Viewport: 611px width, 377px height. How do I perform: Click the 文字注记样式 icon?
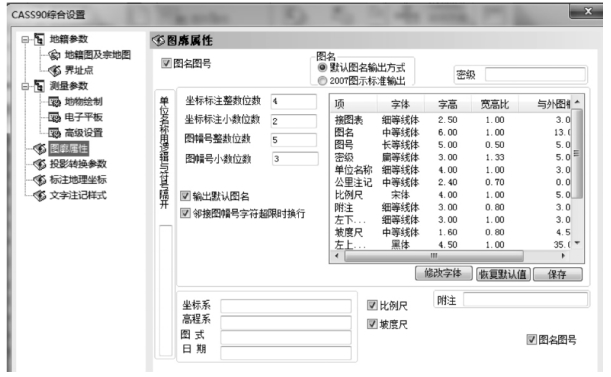[39, 195]
